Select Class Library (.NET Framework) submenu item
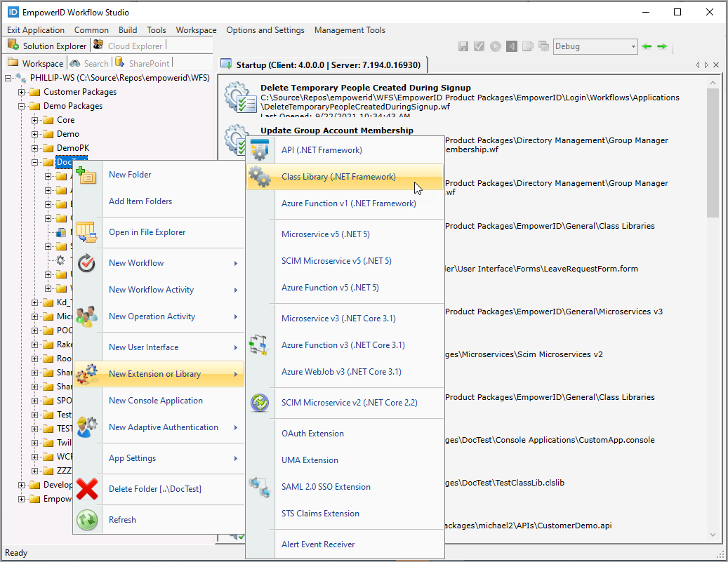Viewport: 728px width, 562px height. coord(338,177)
